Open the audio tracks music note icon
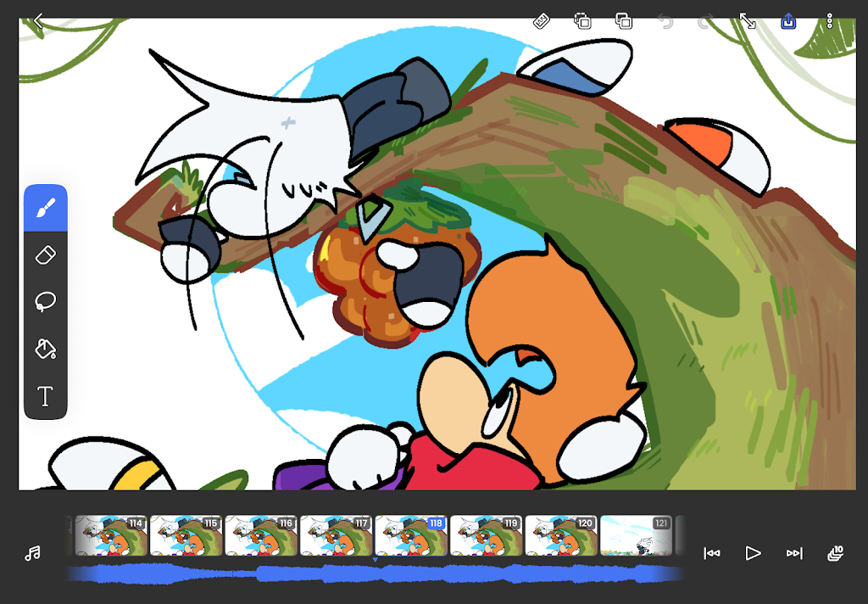Image resolution: width=868 pixels, height=604 pixels. [33, 552]
